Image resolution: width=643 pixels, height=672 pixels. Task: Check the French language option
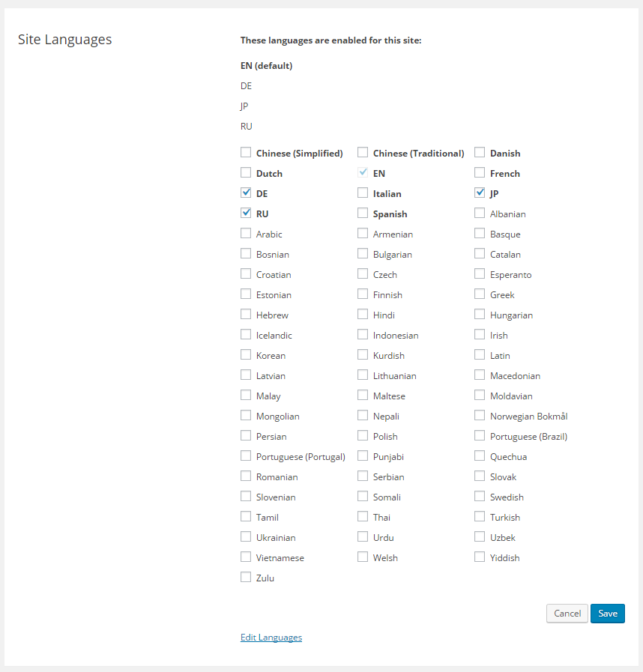[x=480, y=173]
